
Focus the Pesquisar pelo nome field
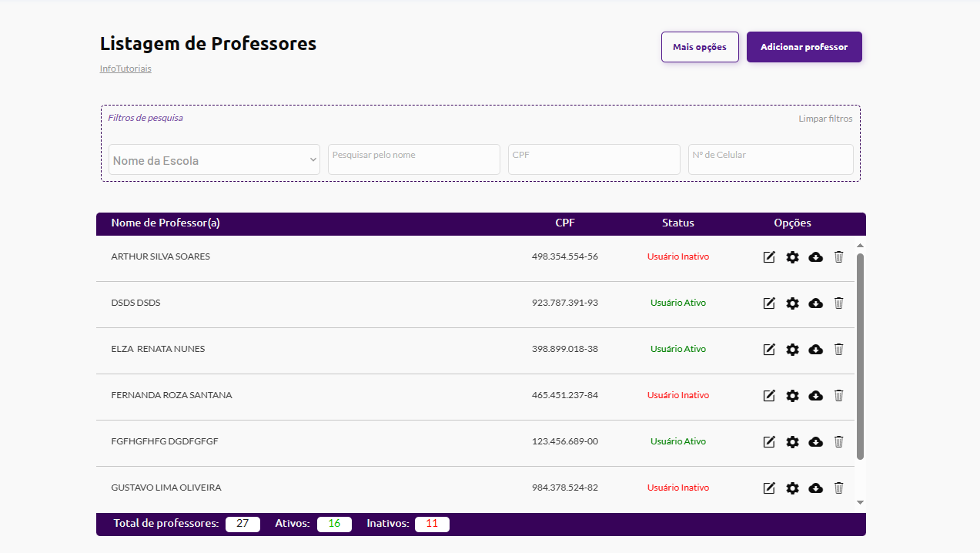(414, 159)
